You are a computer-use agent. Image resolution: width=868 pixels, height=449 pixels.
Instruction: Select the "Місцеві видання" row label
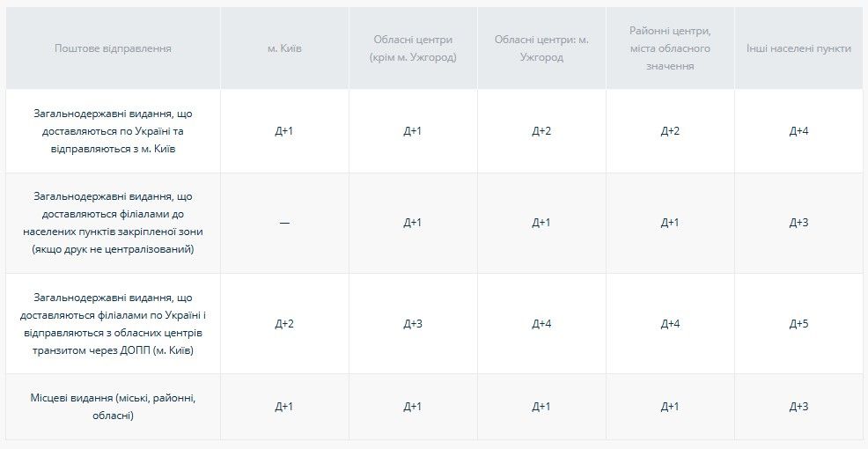(113, 407)
